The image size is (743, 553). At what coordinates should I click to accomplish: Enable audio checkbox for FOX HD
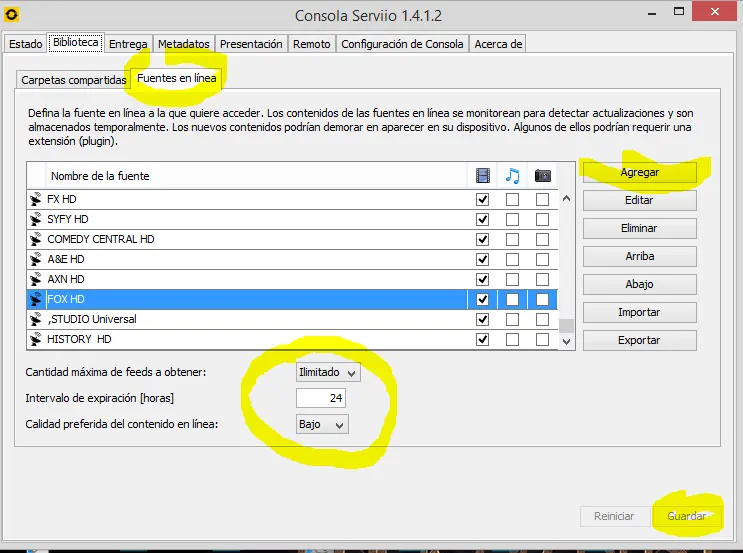tap(512, 299)
